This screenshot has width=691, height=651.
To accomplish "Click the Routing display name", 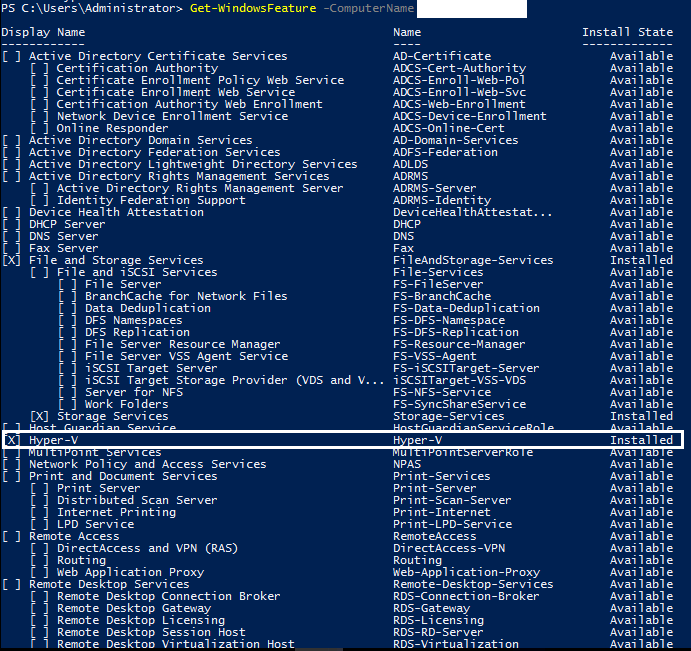I will [82, 560].
